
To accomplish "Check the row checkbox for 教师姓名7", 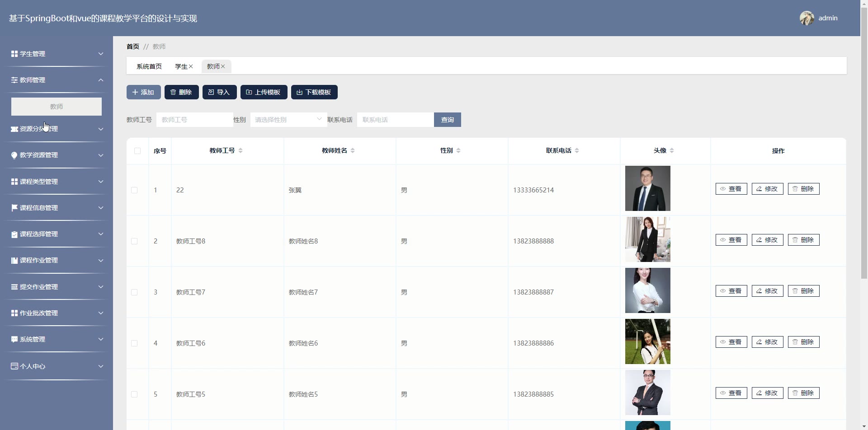I will (134, 292).
